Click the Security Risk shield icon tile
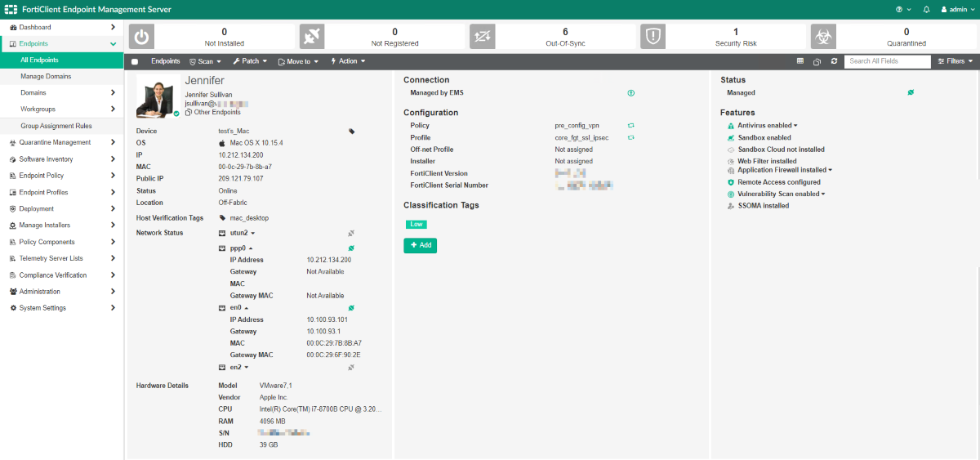 pos(653,37)
